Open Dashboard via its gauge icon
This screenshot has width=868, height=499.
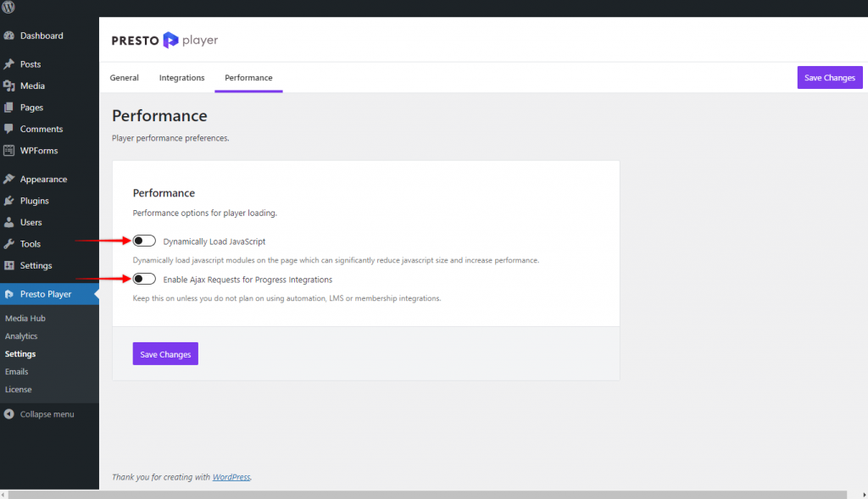(9, 36)
